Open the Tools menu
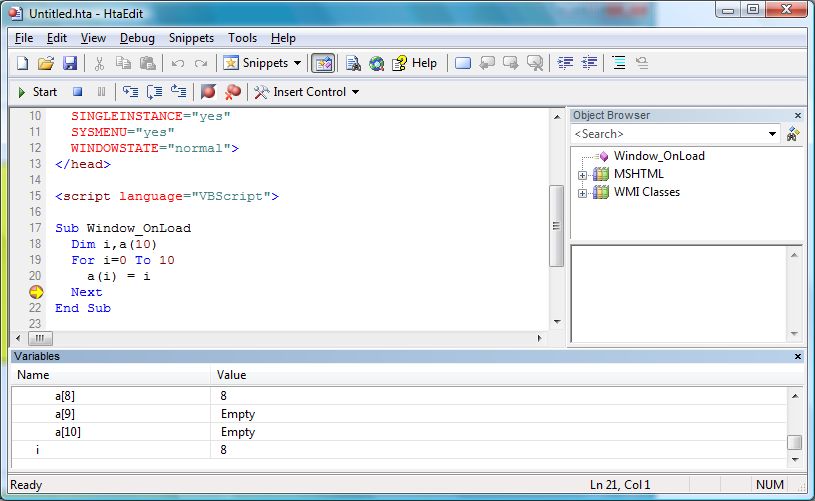This screenshot has width=815, height=501. (x=242, y=38)
